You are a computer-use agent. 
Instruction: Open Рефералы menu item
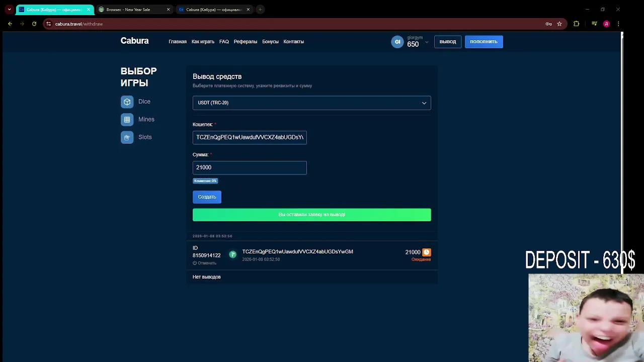[246, 42]
